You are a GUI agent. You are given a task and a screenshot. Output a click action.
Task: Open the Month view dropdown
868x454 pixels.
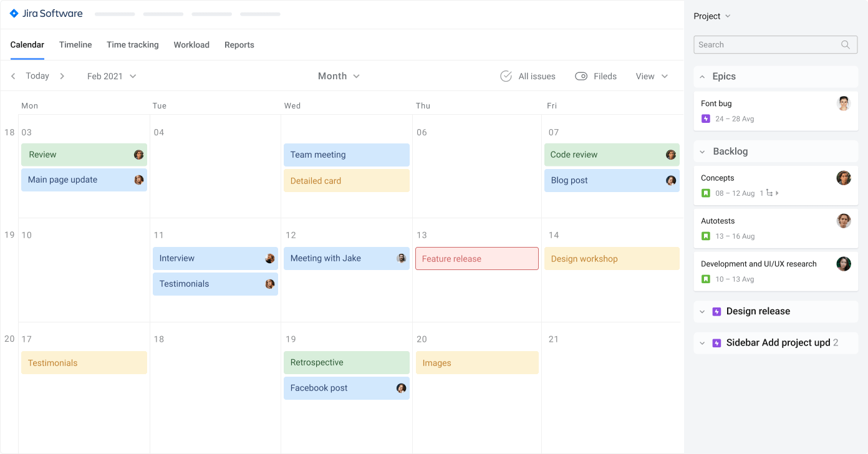point(338,75)
